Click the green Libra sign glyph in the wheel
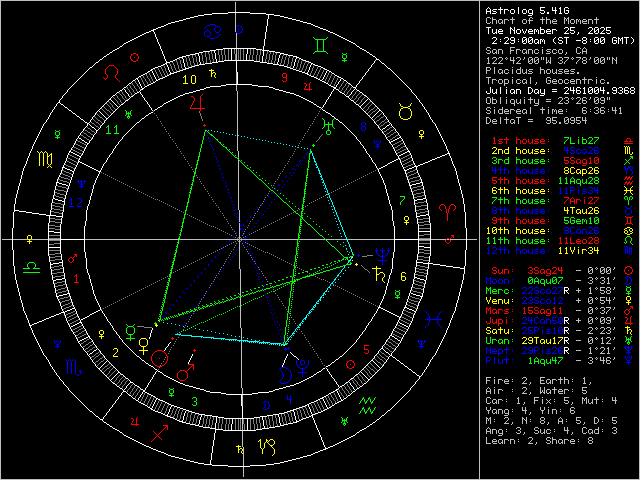Image resolution: width=640 pixels, height=480 pixels. coord(31,268)
